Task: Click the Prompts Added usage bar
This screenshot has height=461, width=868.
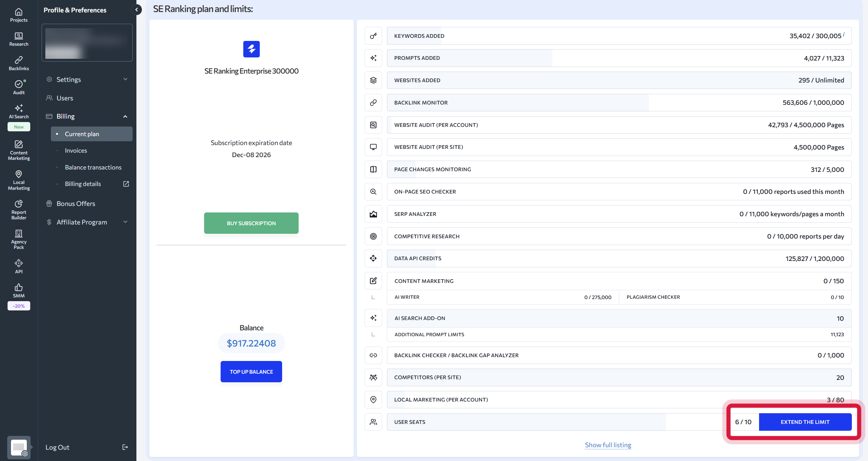Action: (x=619, y=58)
